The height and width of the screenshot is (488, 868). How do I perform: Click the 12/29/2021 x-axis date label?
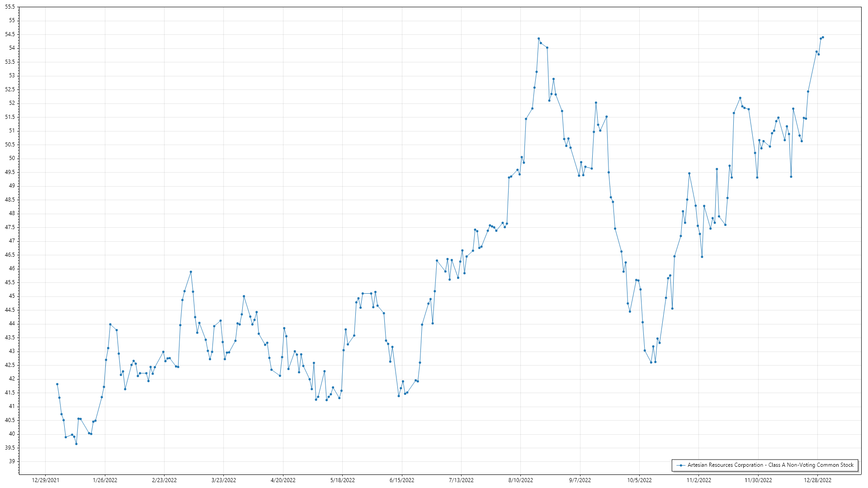[x=45, y=480]
